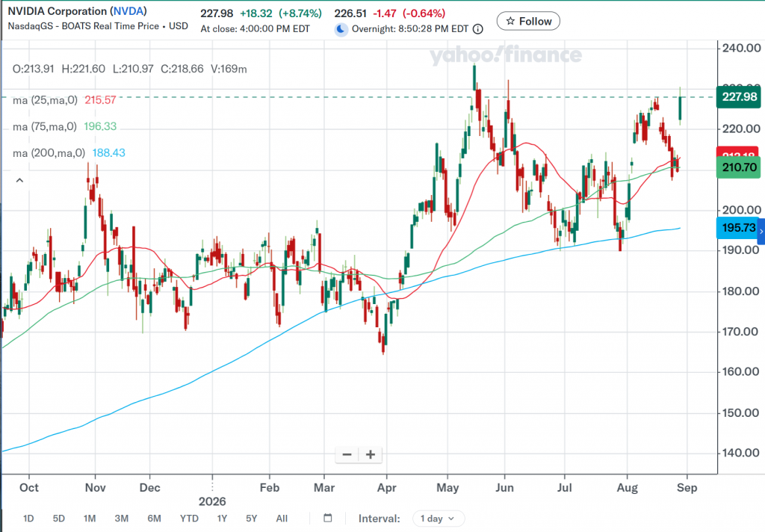This screenshot has height=532, width=765.
Task: Open the overnight price info icon
Action: [x=478, y=29]
